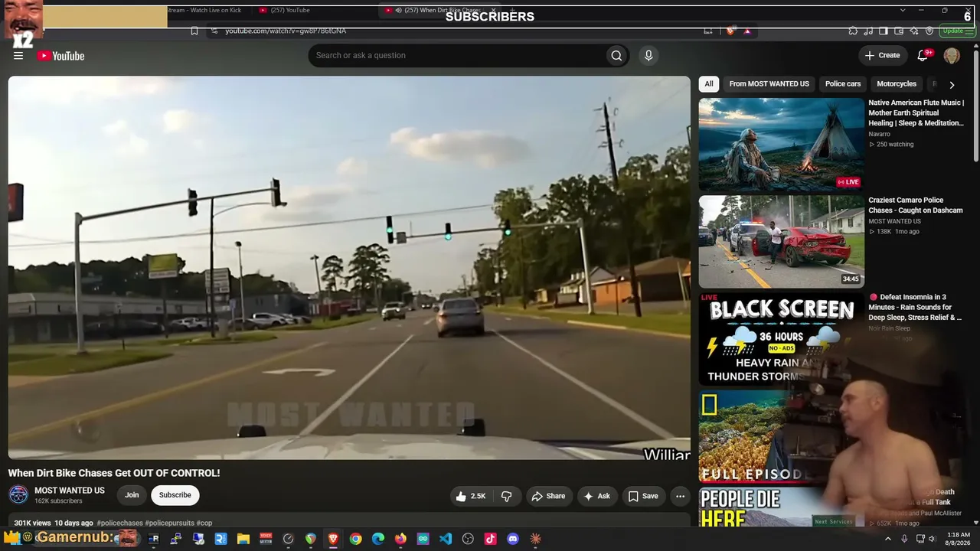Open the MOST WANTED US channel name link

70,491
